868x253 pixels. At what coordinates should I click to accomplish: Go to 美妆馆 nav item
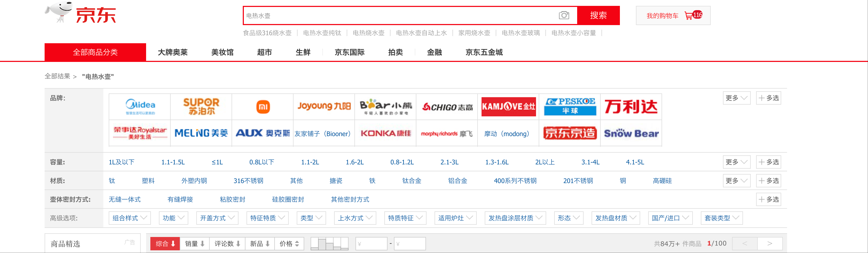[222, 52]
